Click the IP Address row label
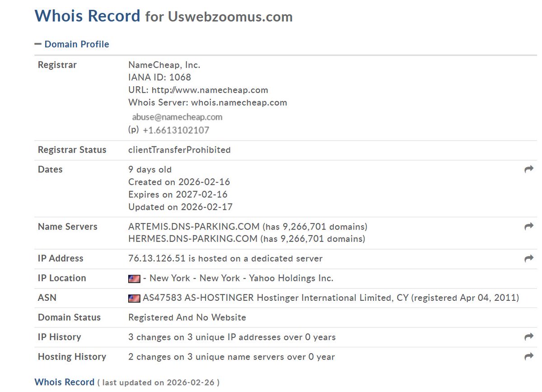Screen dimensions: 542x392 tap(61, 259)
